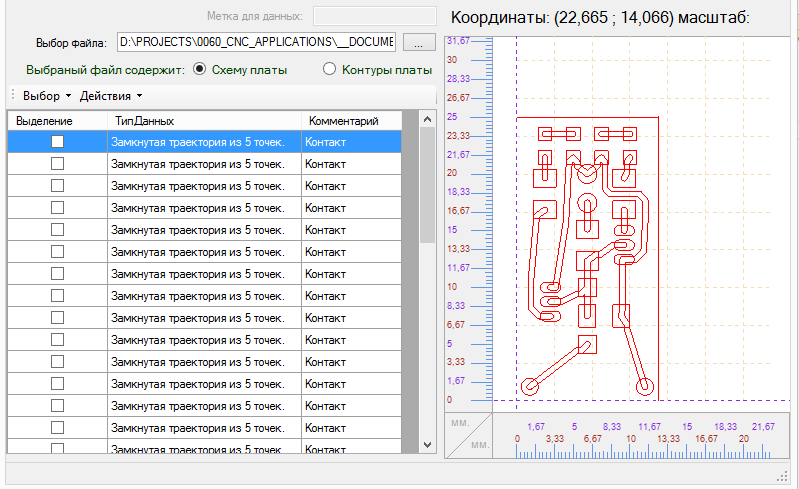Click the window resize grip in status bar
The width and height of the screenshot is (799, 489).
point(782,477)
